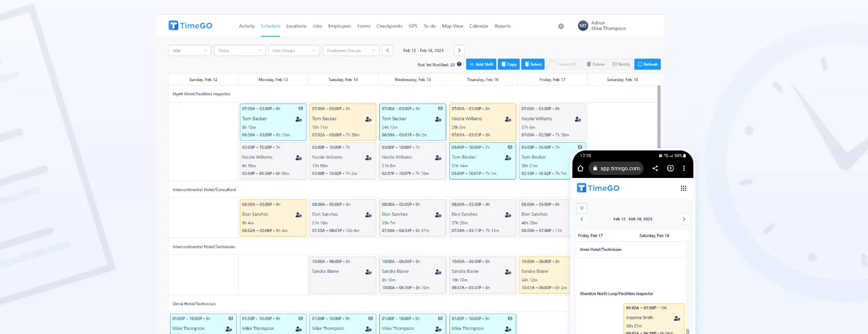Open the Calendar tab

[x=478, y=26]
